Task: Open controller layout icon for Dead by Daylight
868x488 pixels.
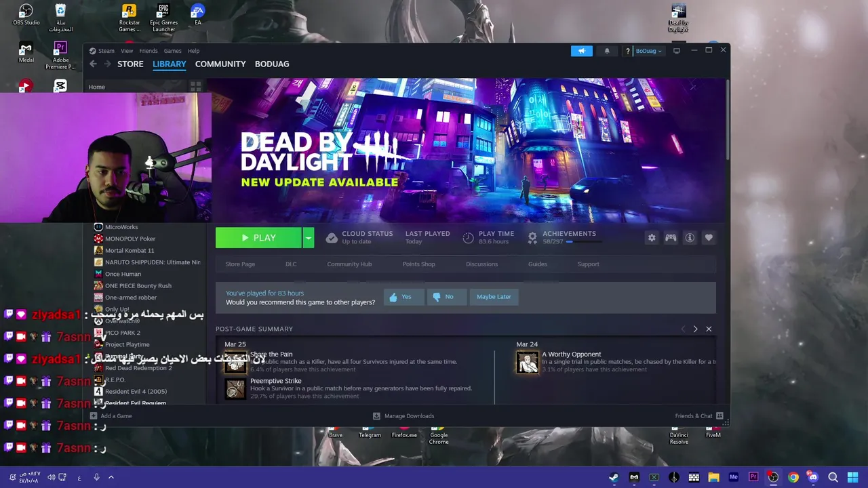Action: (671, 238)
